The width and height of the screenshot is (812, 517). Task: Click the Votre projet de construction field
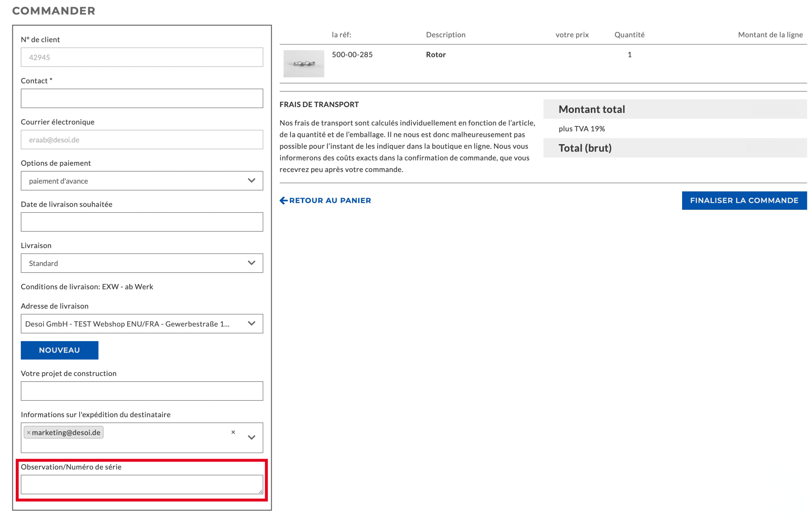click(x=142, y=391)
